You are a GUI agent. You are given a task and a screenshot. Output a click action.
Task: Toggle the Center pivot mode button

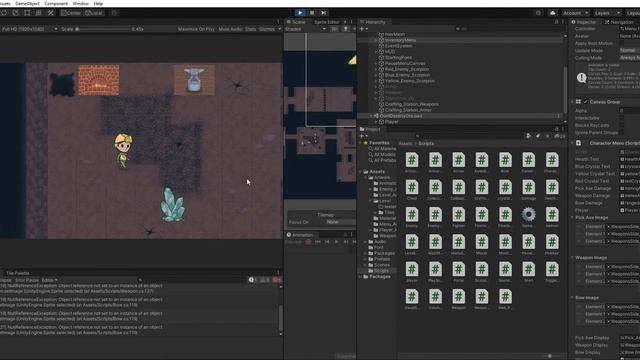[71, 13]
